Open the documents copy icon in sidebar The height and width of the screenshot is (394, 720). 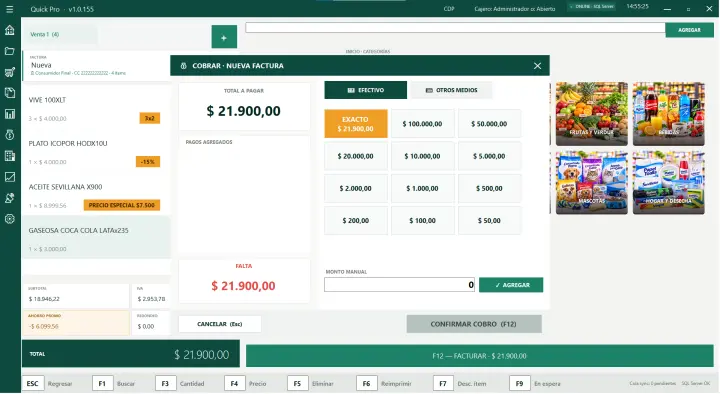[10, 93]
